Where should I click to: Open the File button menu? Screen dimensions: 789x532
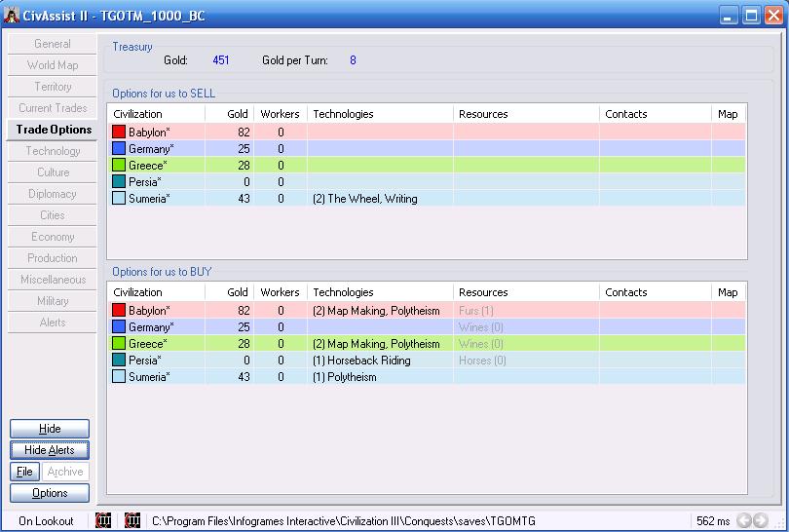click(24, 472)
